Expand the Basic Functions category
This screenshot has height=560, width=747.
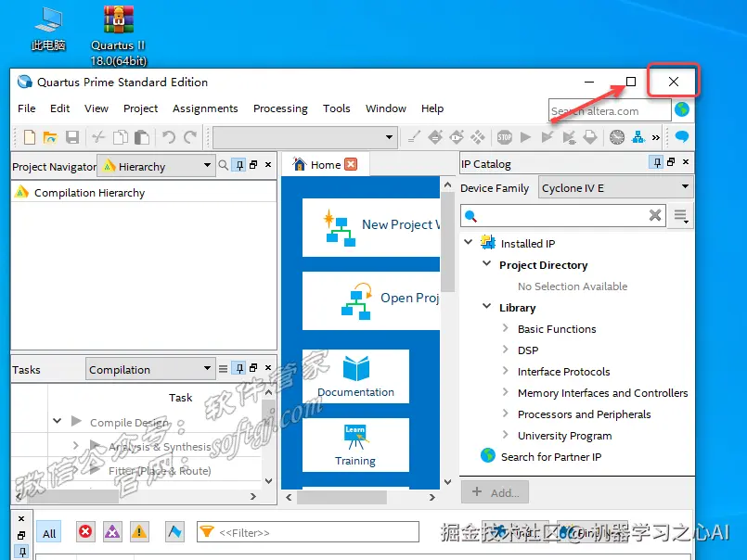pos(506,327)
